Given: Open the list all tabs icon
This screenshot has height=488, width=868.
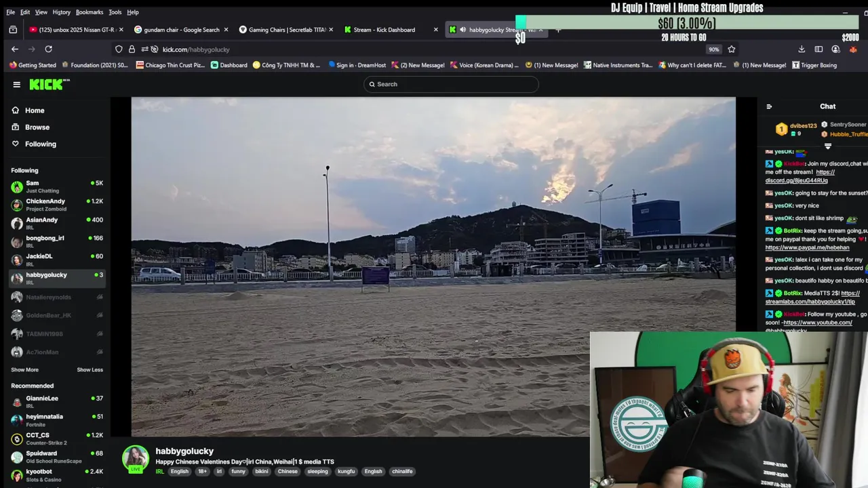Looking at the screenshot, I should coord(13,30).
